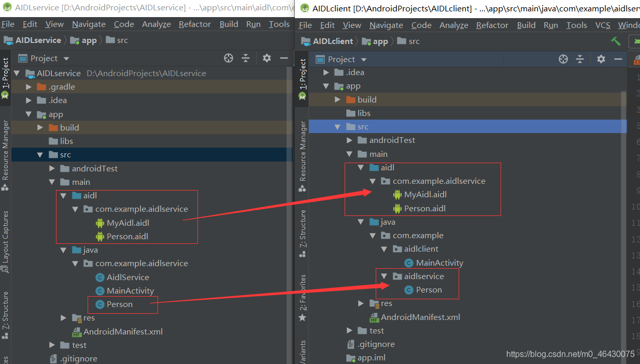Select com.example.aidlservice package under aidl in AIDLclient
The height and width of the screenshot is (364, 640).
click(433, 181)
